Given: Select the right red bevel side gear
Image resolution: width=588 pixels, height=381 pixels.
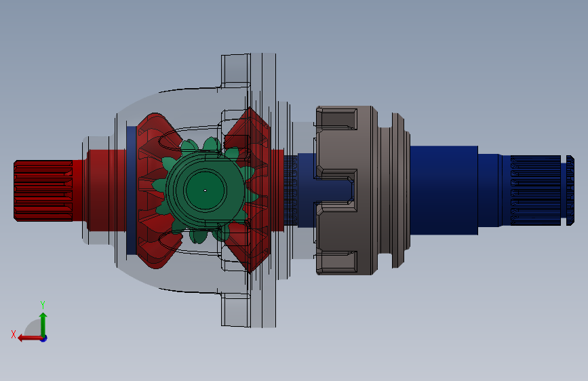Looking at the screenshot, I should (252, 190).
